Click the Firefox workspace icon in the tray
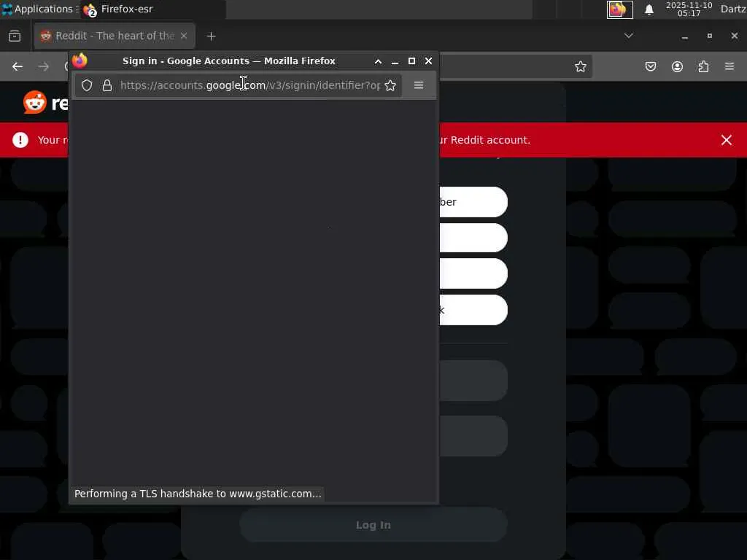The height and width of the screenshot is (560, 747). click(x=619, y=9)
